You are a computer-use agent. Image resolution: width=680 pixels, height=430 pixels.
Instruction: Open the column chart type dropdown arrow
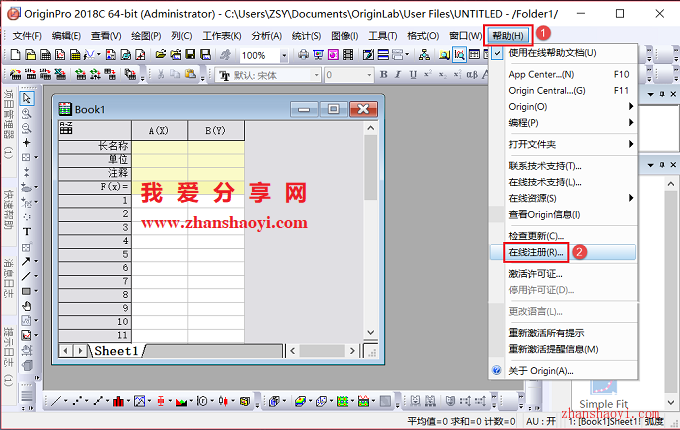pyautogui.click(x=128, y=401)
